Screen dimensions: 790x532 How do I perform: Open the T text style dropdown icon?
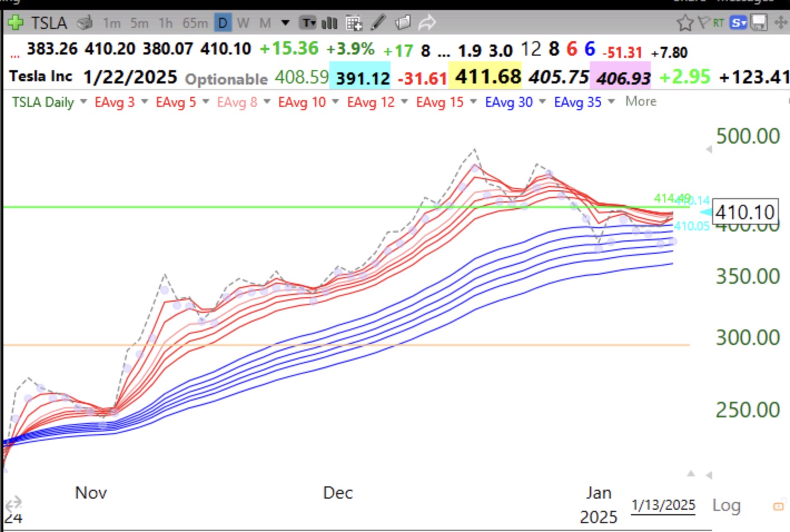(x=308, y=23)
